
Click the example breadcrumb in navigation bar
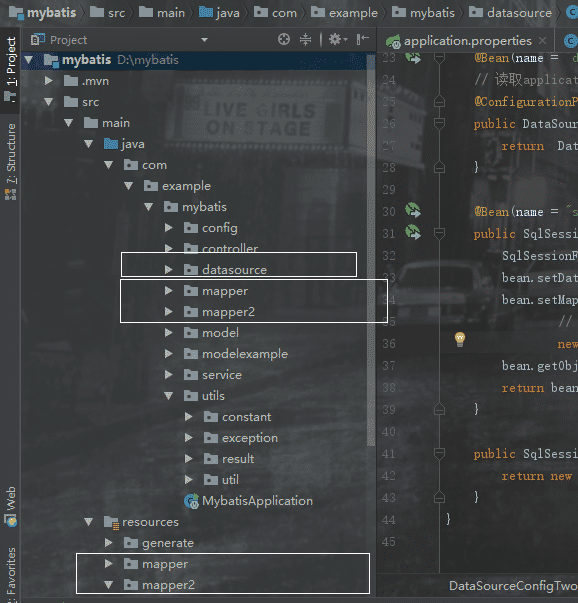click(344, 13)
